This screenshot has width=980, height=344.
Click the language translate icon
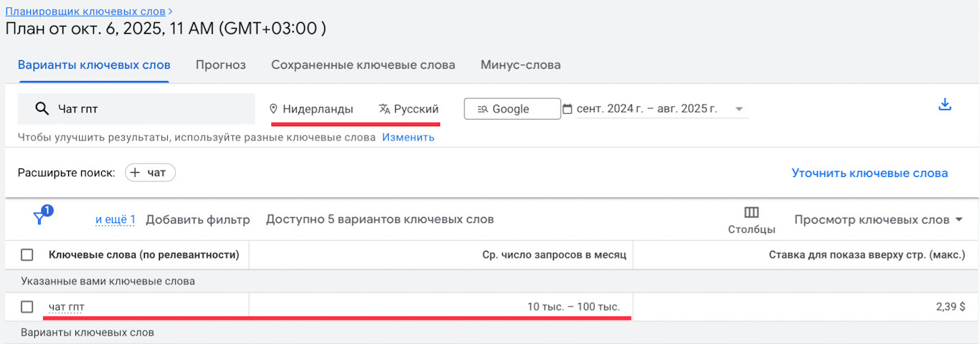pos(385,109)
